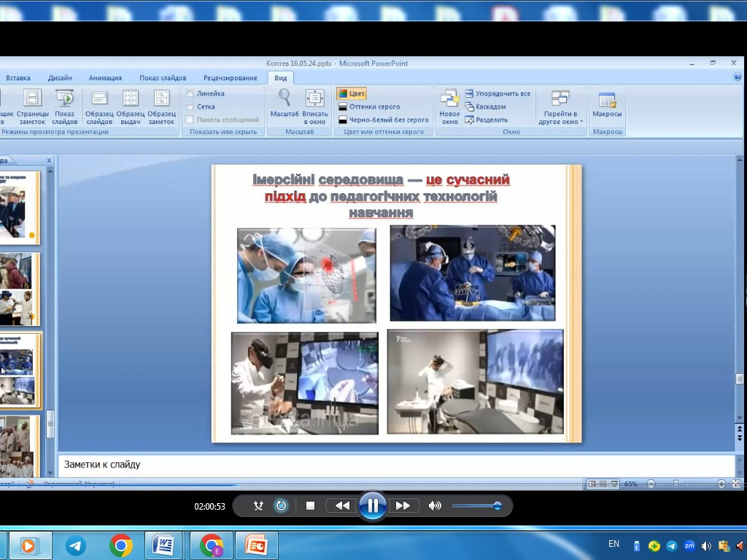Pause the video playback
Screen dimensions: 747x560
coord(373,506)
